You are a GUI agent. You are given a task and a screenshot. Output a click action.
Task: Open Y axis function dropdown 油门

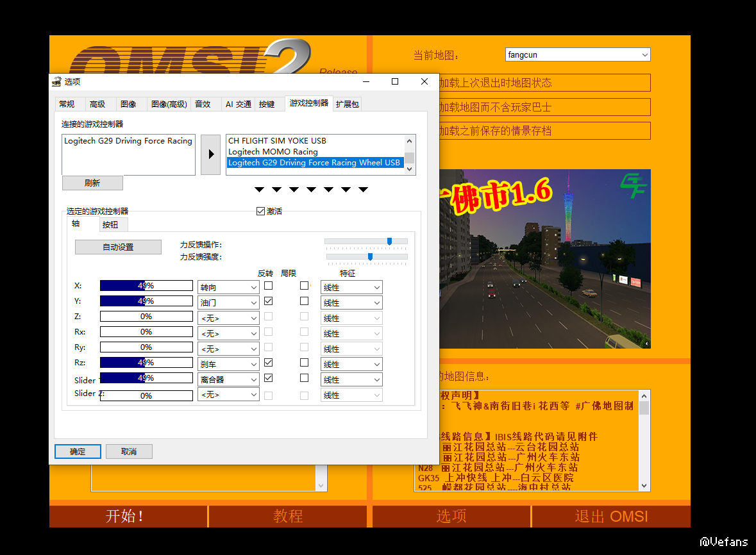(228, 302)
